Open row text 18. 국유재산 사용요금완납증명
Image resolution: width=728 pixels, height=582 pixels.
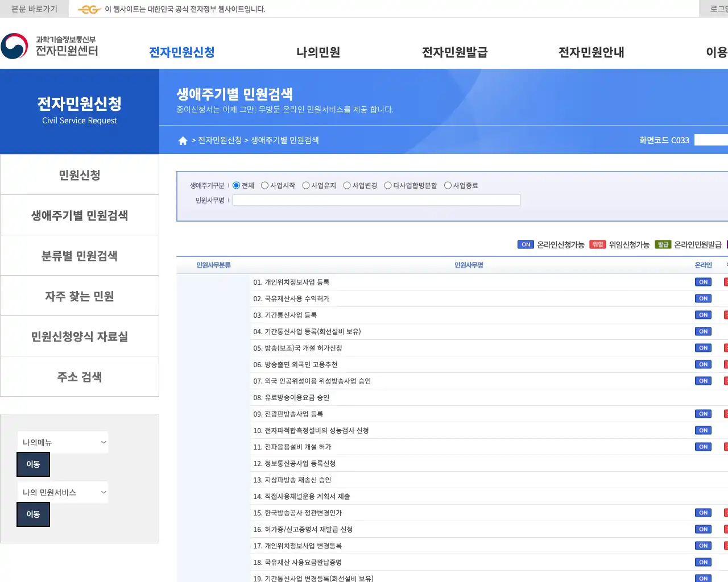[297, 562]
